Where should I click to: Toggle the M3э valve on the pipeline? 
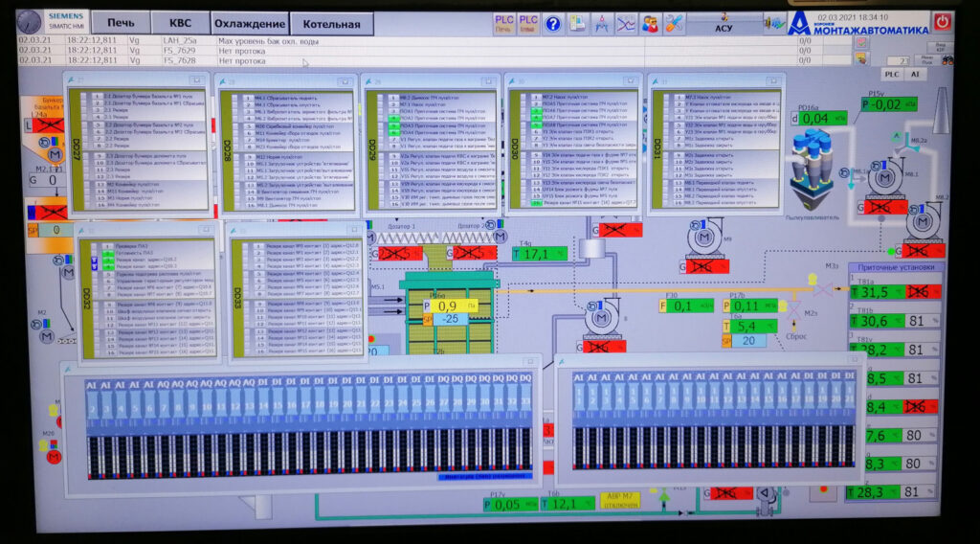pos(822,288)
